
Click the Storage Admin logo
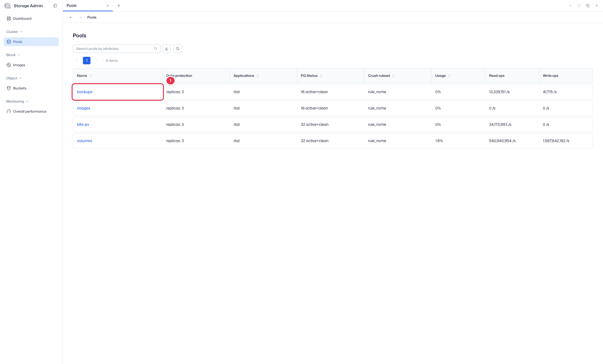(x=8, y=6)
